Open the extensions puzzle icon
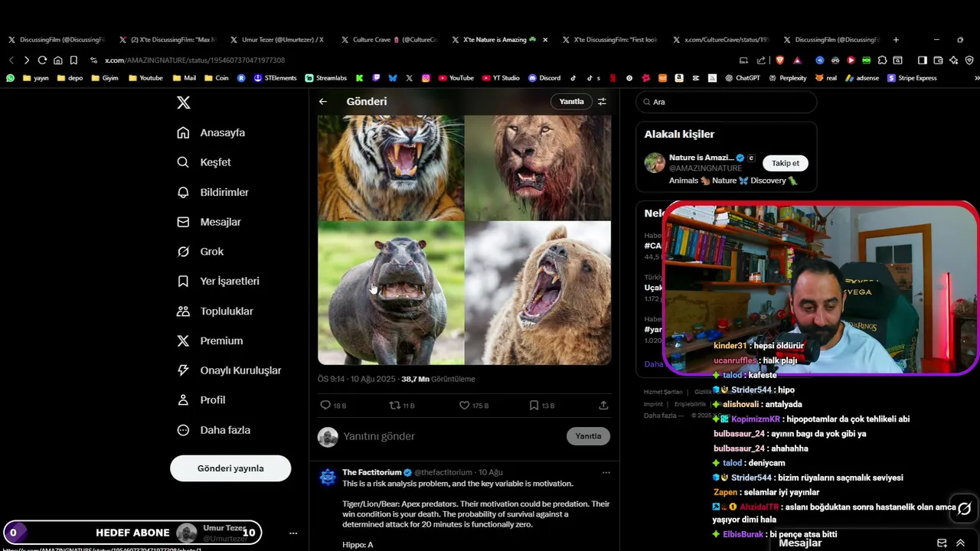This screenshot has height=551, width=980. [882, 60]
